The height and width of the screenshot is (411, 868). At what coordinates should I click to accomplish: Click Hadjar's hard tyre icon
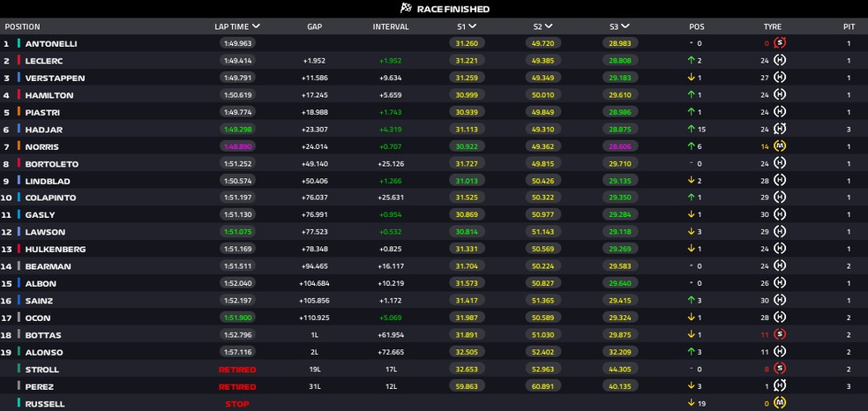780,129
